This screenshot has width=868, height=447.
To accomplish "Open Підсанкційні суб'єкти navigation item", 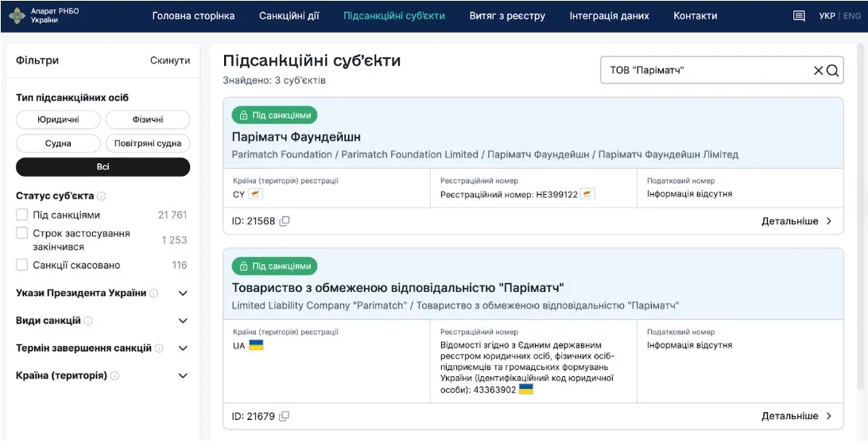I will [394, 16].
